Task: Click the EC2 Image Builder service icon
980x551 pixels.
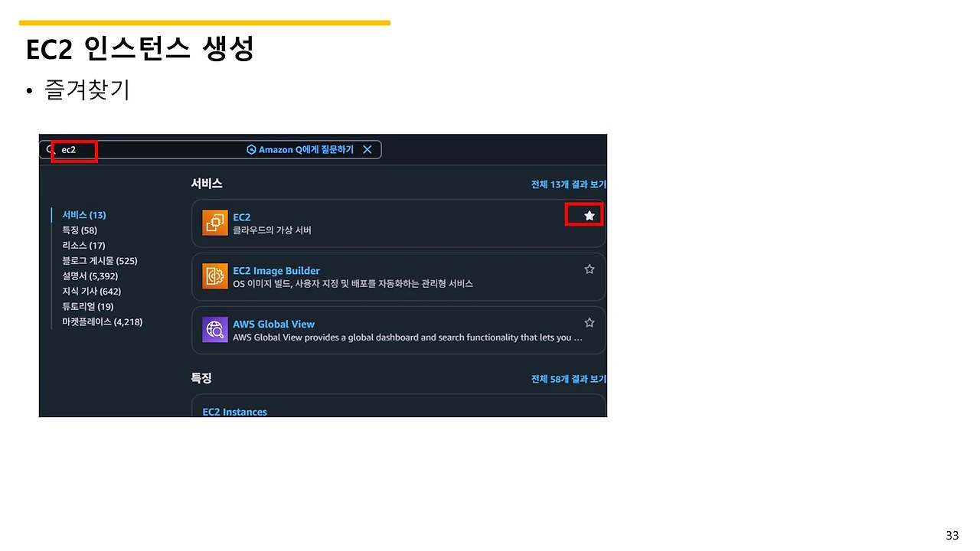Action: pos(215,276)
